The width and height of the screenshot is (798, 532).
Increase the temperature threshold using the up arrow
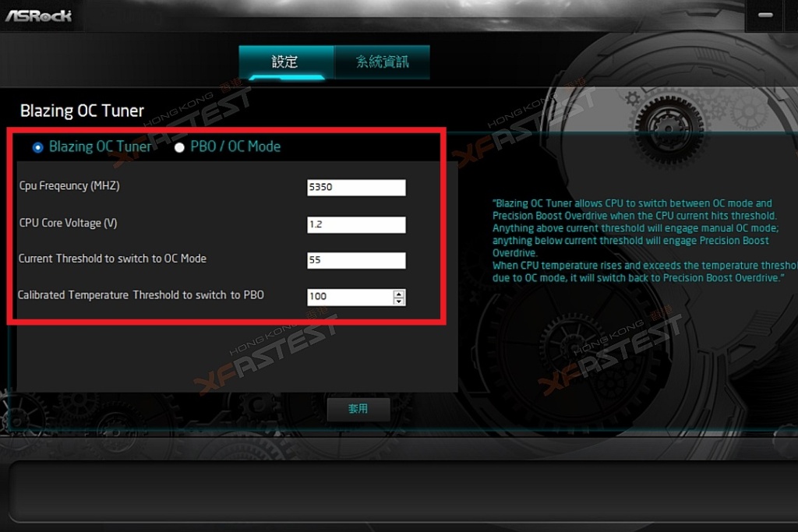pyautogui.click(x=398, y=294)
